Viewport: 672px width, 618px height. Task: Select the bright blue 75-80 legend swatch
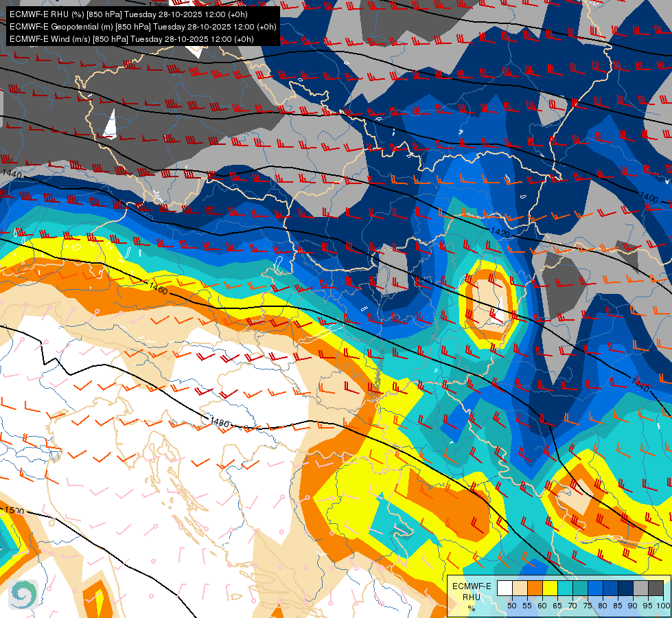(x=596, y=588)
